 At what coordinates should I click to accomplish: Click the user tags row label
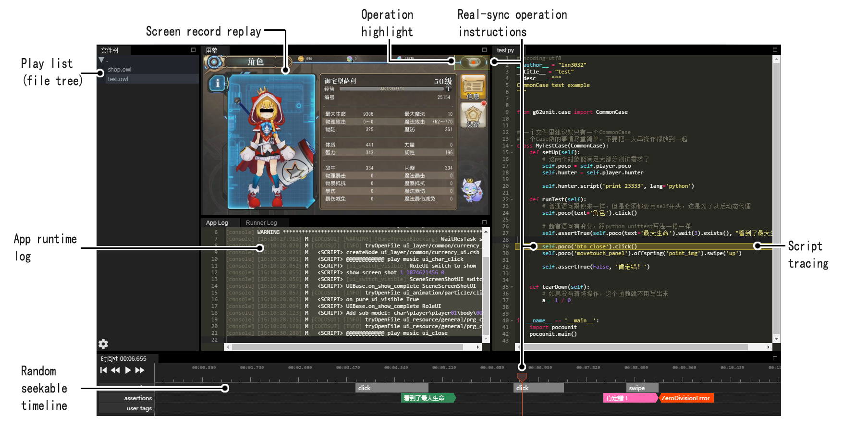139,408
